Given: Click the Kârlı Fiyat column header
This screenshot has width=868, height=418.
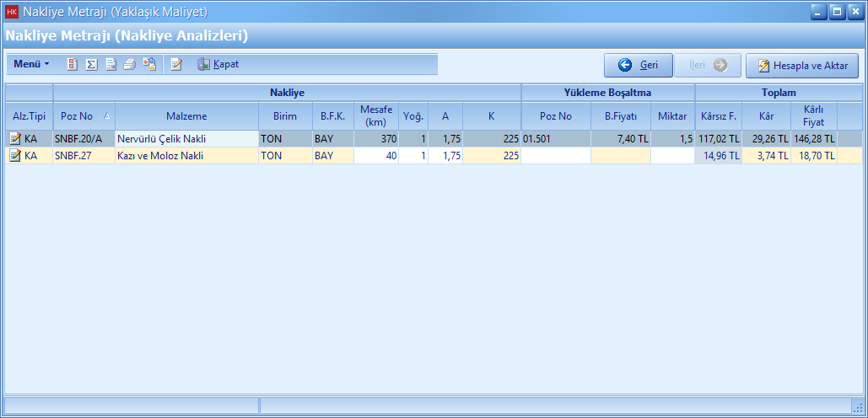Looking at the screenshot, I should tap(813, 115).
